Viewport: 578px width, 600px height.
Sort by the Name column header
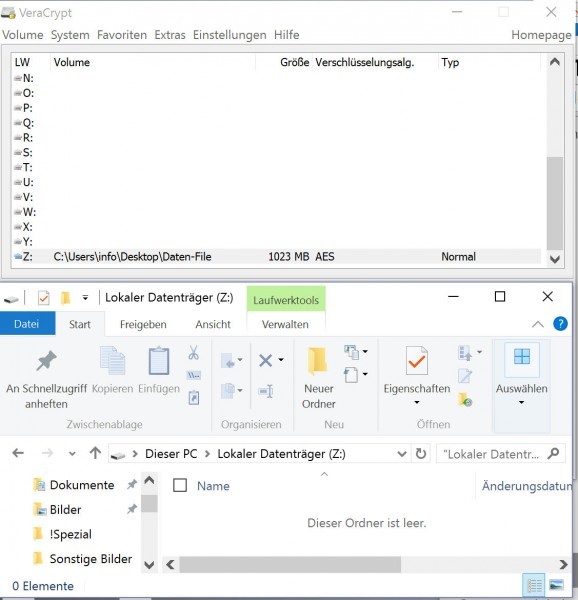[x=213, y=486]
